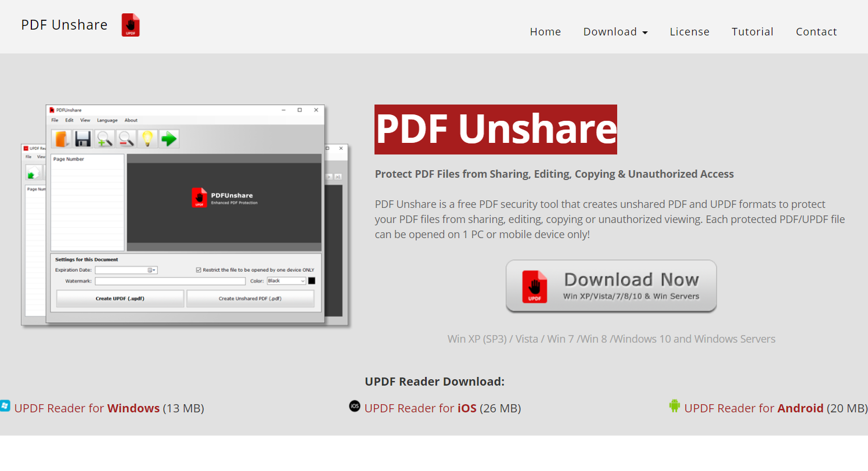Screen dimensions: 868x471
Task: Open the Contact page
Action: coord(816,32)
